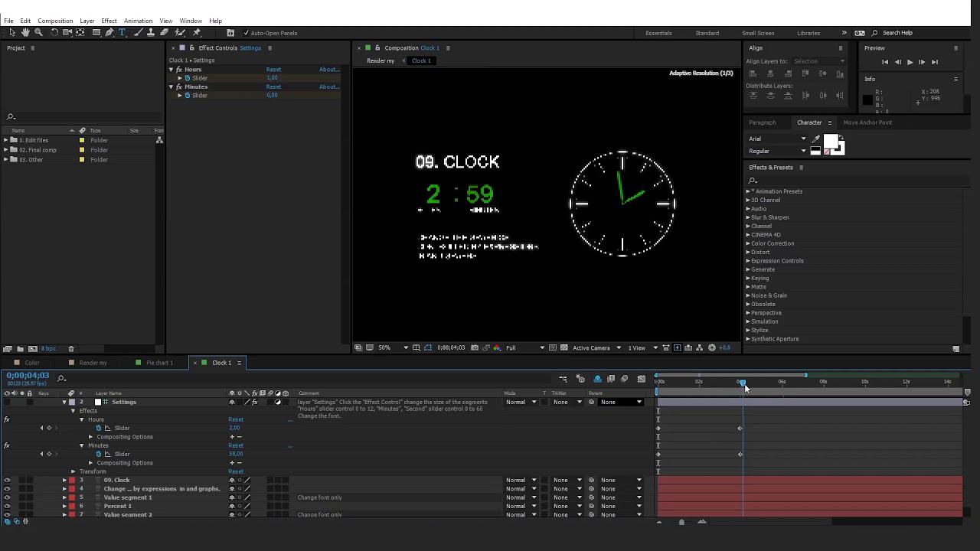The height and width of the screenshot is (551, 980).
Task: Click the Play button in Preview panel
Action: [x=910, y=62]
